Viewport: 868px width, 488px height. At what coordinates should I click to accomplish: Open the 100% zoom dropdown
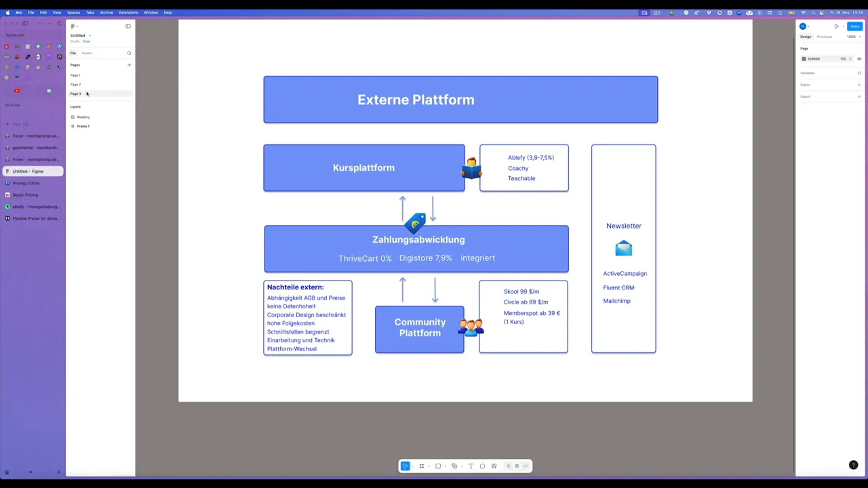(x=852, y=37)
